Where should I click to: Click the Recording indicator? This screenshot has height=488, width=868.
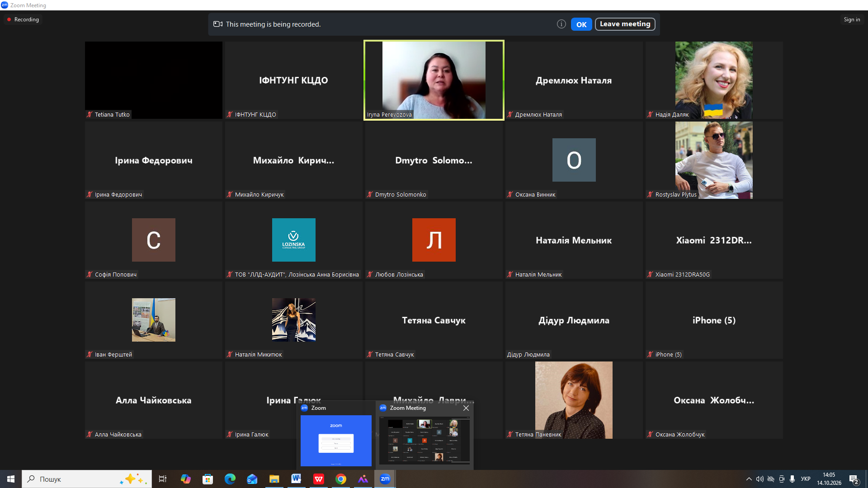tap(23, 19)
